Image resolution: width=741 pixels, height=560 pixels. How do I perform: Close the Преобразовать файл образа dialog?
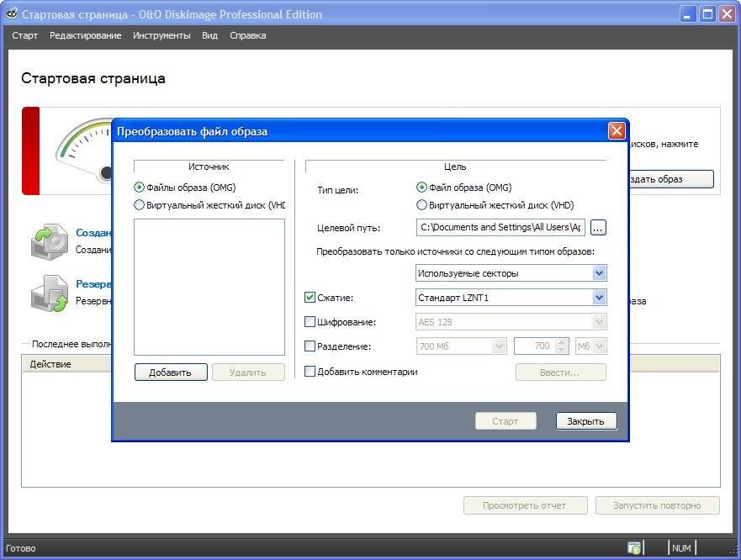[617, 131]
